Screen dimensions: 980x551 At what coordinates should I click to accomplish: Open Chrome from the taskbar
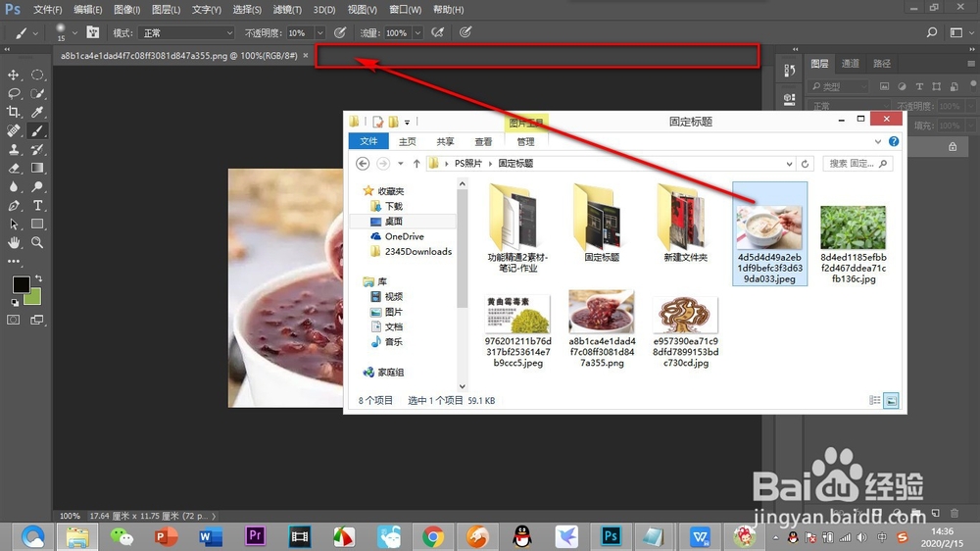tap(432, 536)
